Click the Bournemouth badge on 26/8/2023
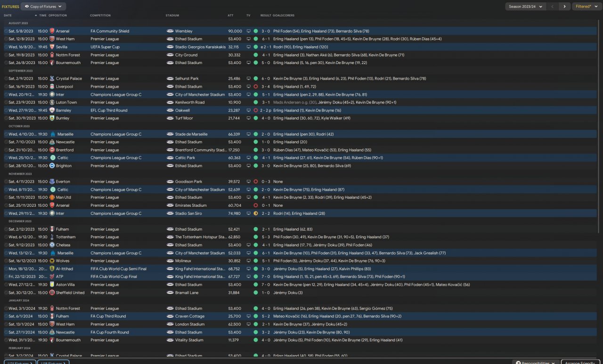This screenshot has width=603, height=364. [52, 63]
